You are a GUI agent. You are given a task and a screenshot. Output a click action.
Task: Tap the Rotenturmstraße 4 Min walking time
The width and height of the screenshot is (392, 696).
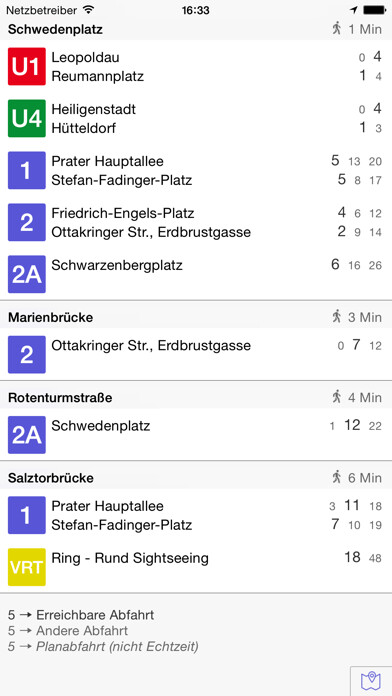point(357,397)
